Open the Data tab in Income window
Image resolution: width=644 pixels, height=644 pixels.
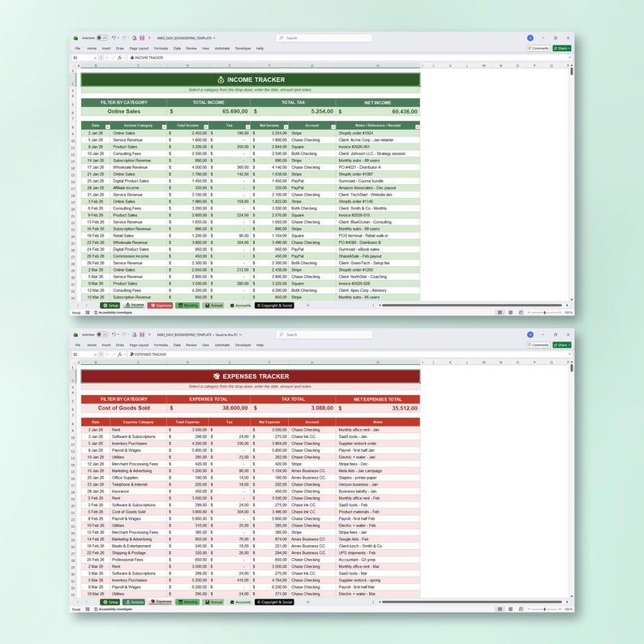pos(177,49)
